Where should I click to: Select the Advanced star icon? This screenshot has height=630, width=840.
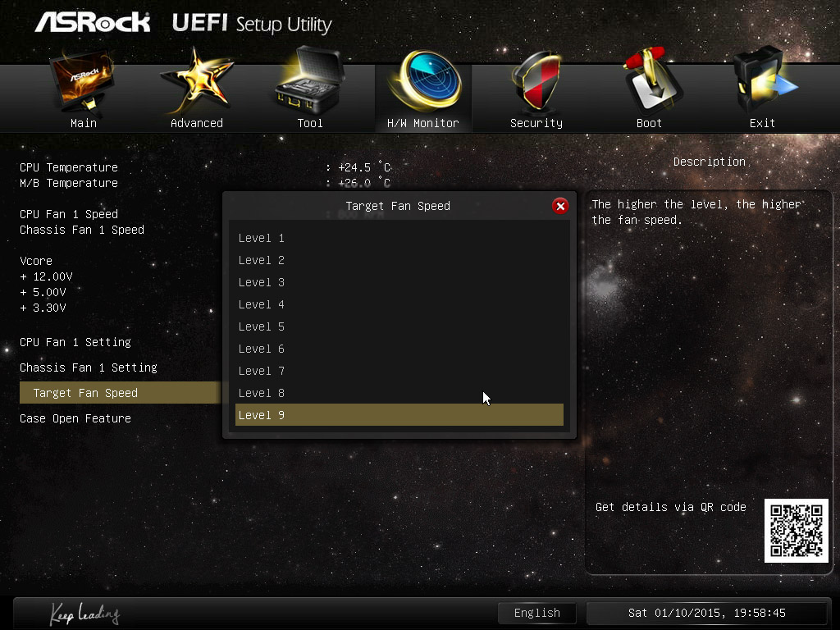click(197, 80)
